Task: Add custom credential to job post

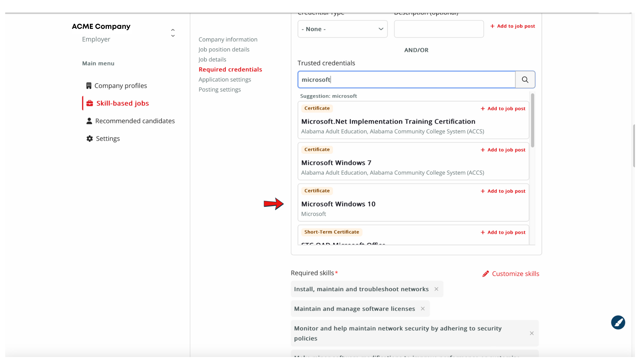Action: (x=513, y=26)
